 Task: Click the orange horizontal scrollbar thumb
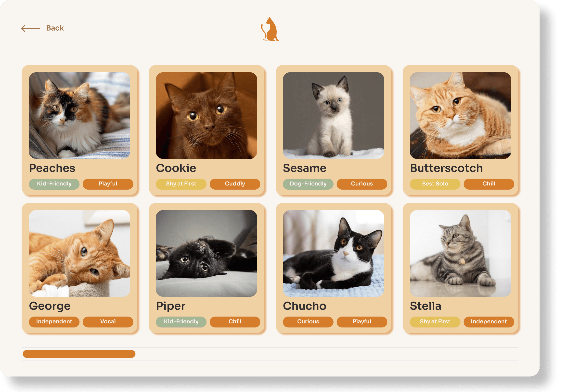point(79,354)
